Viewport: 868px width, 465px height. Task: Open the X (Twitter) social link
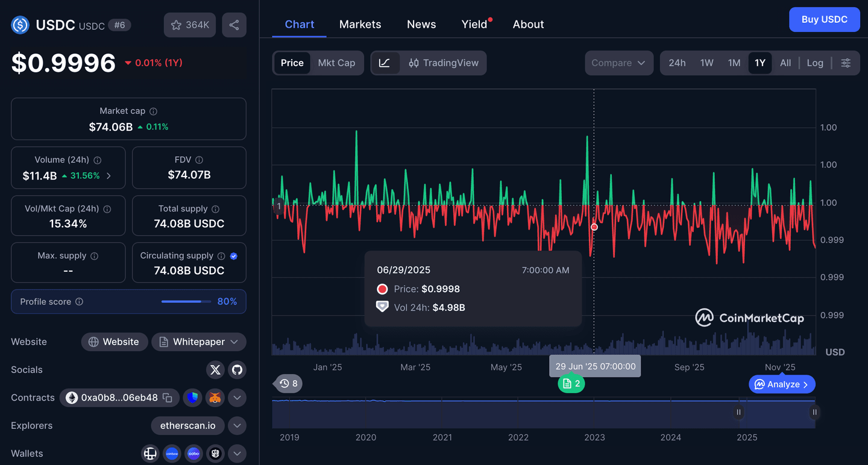215,370
